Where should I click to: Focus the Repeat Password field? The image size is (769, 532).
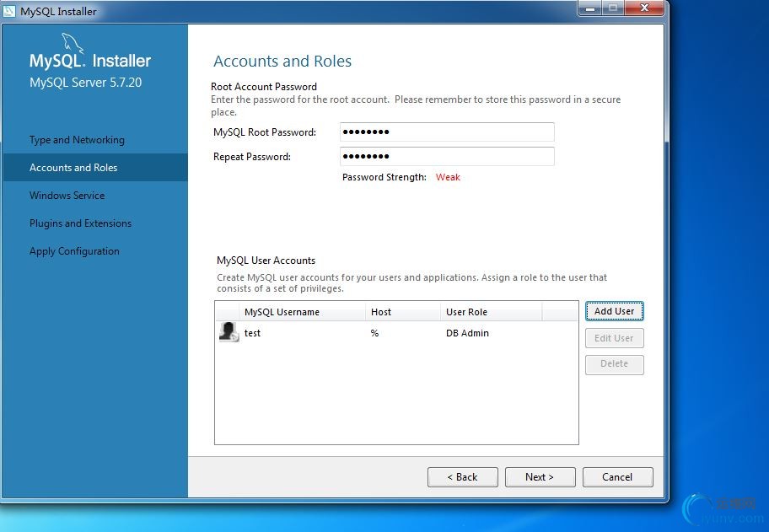point(447,157)
